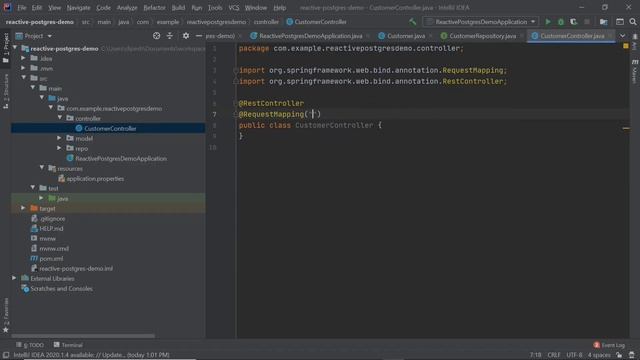Start debugging with the bug icon
640x360 pixels.
[561, 22]
